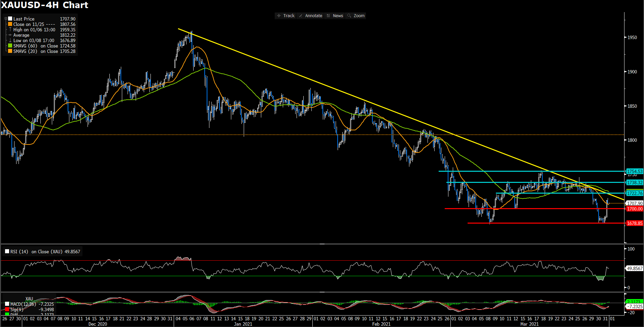The image size is (644, 327).
Task: Click the MACD -7.2325 axis label
Action: 635,306
